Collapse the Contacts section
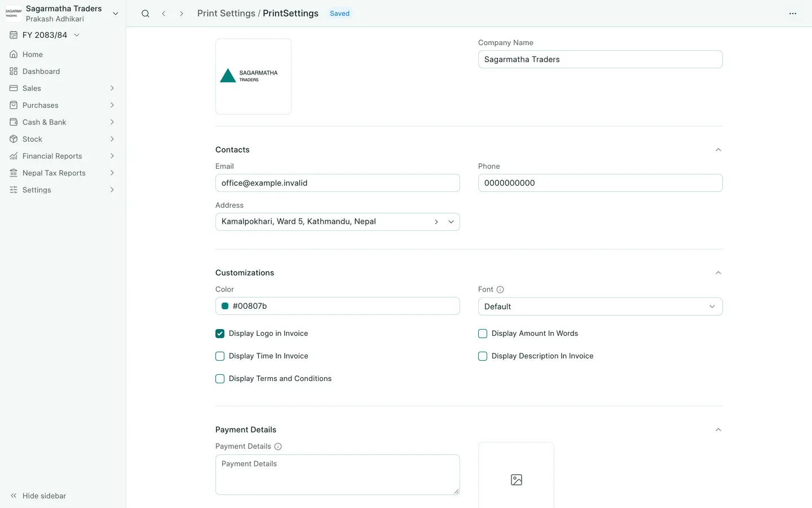The width and height of the screenshot is (812, 508). click(718, 150)
